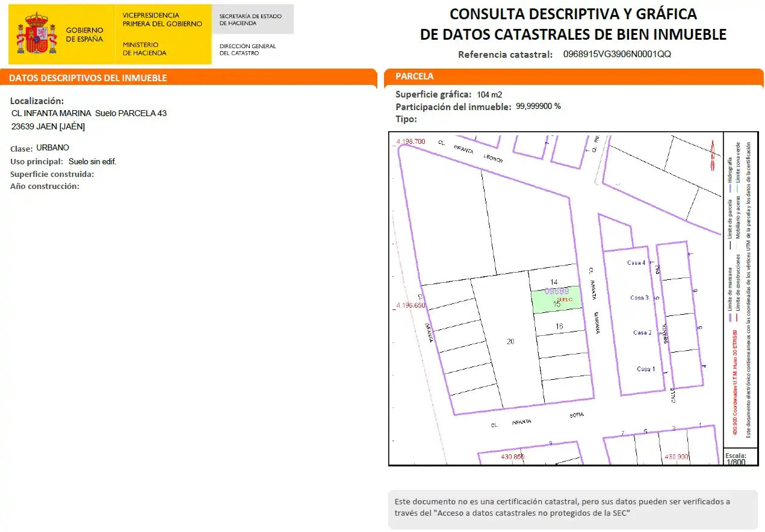Click the Casa 2 label on the map

pos(642,332)
